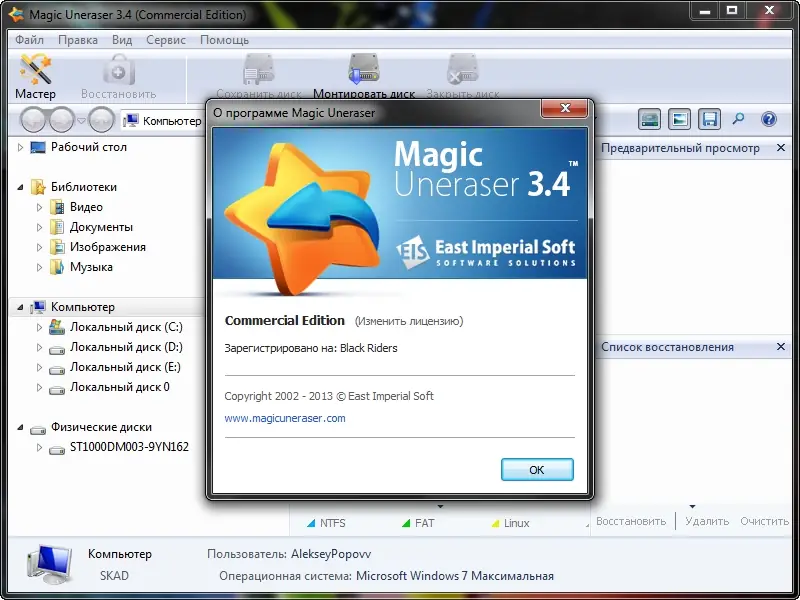The height and width of the screenshot is (600, 800).
Task: Select the Библиотеки folder
Action: coord(84,187)
